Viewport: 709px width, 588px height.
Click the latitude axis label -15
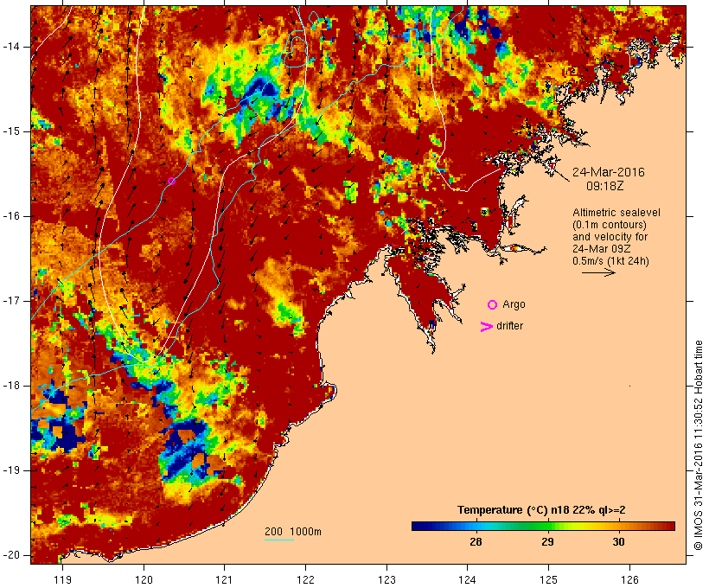11,131
